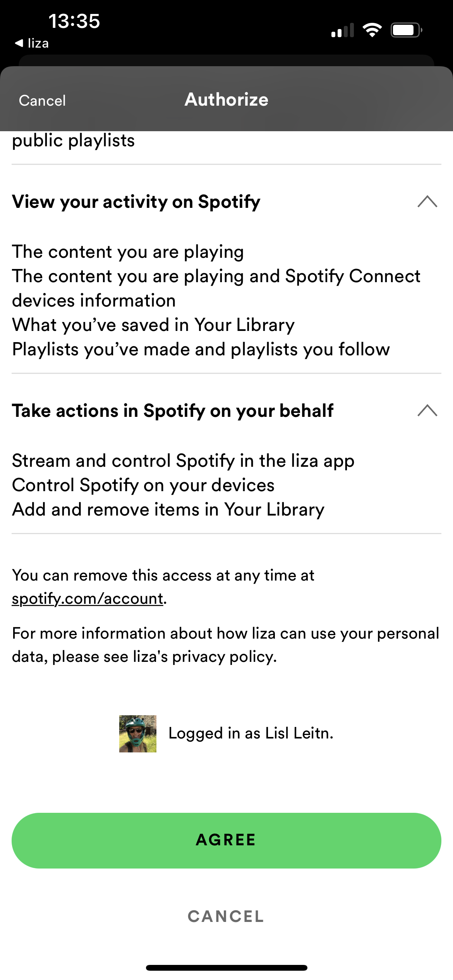Collapse the View your activity chevron
453x980 pixels.
427,202
